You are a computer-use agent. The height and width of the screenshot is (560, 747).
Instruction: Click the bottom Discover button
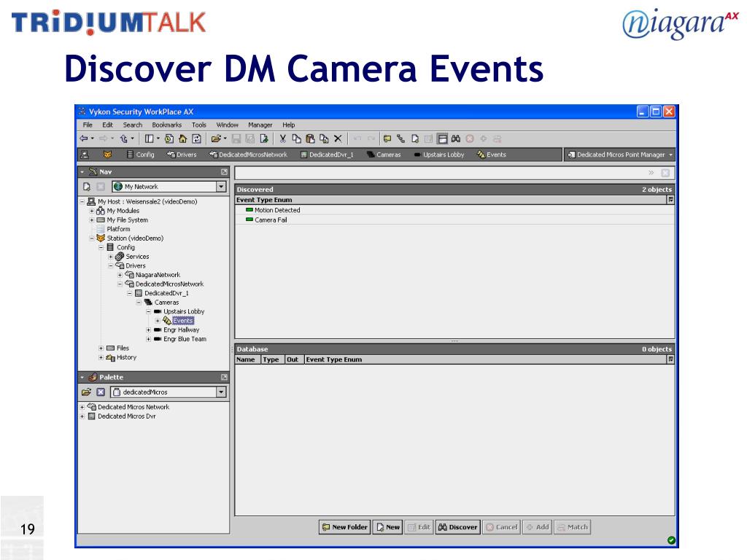coord(457,527)
